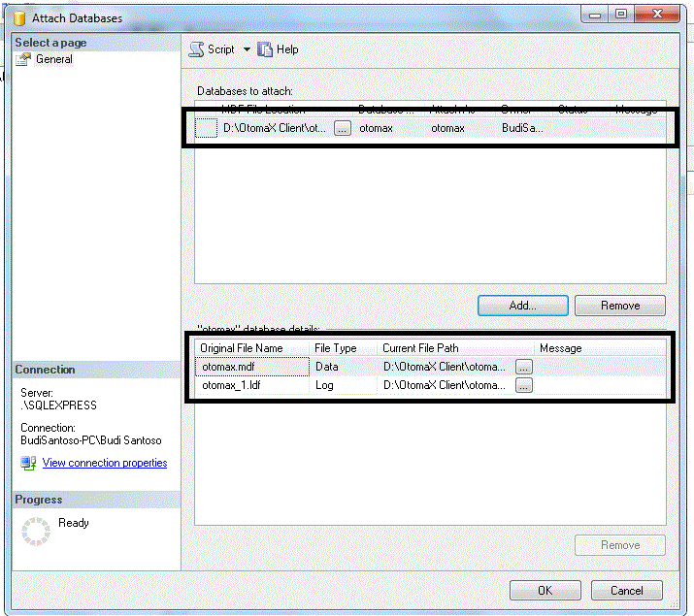Cancel the Attach Databases dialog
Screen dimensions: 694x616
click(626, 590)
